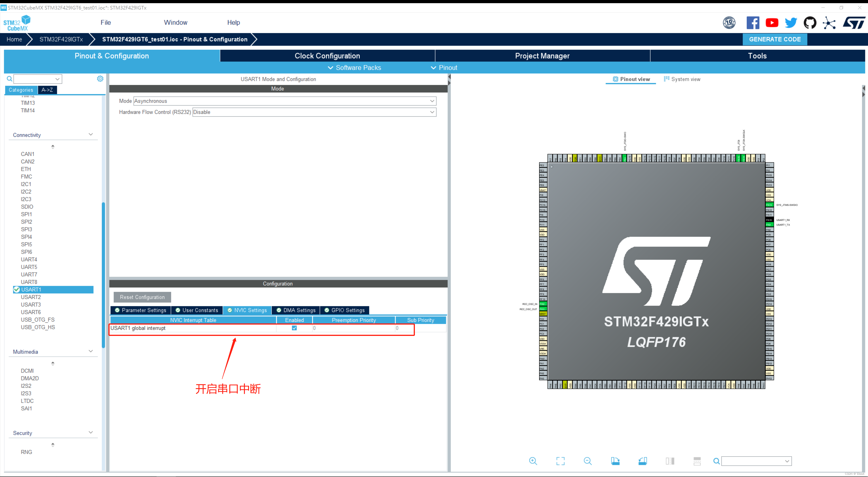Viewport: 868px width, 477px height.
Task: Select the NVIC Settings tab
Action: [247, 310]
